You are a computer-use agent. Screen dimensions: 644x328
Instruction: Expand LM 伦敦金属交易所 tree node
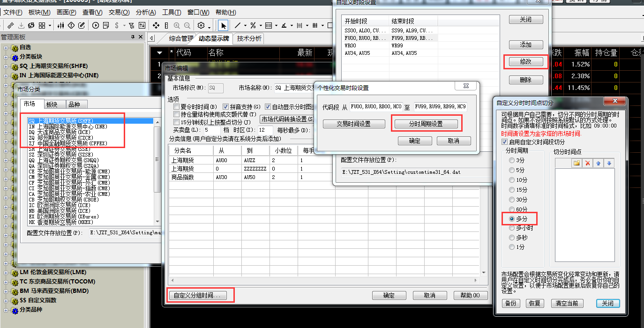click(6, 272)
